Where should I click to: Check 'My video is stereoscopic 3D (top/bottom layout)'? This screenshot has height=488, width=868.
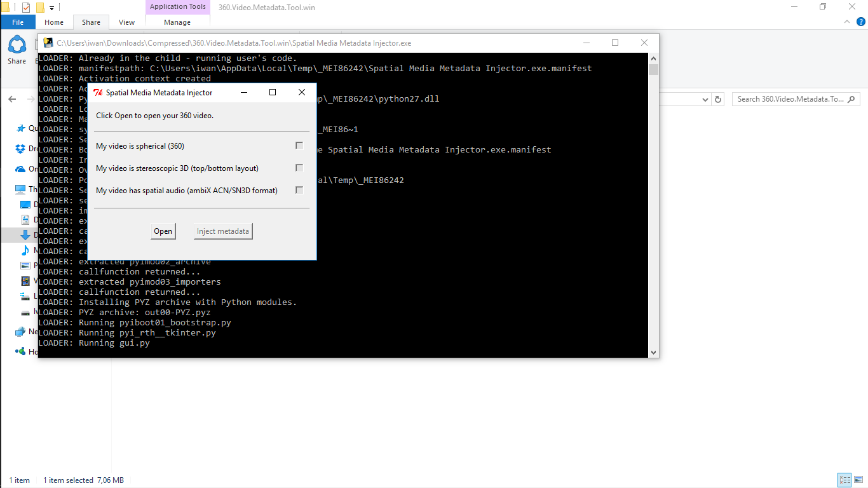[299, 168]
